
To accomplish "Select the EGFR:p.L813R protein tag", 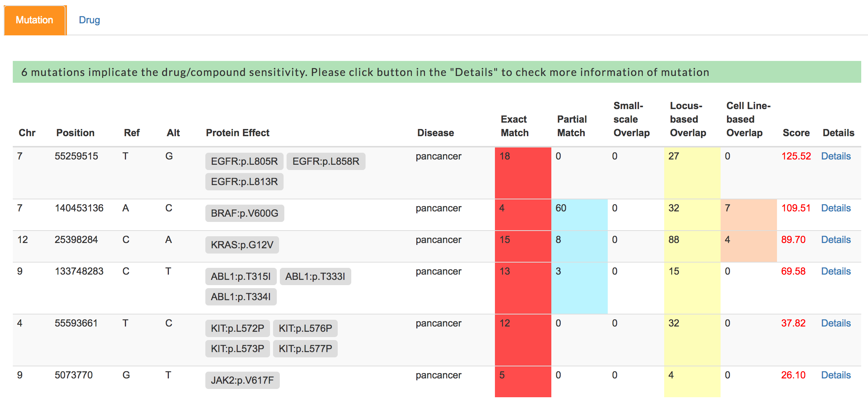I will pyautogui.click(x=244, y=182).
